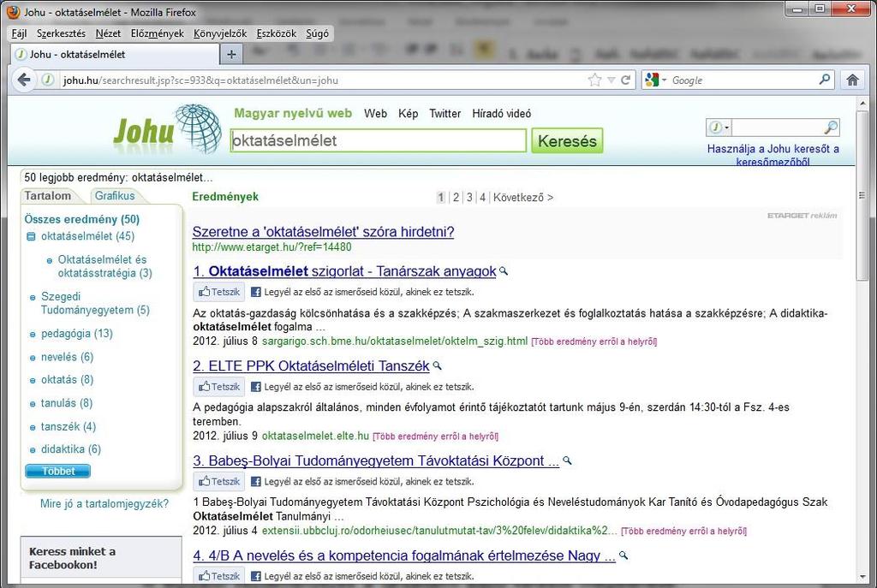Screen dimensions: 877x588
Task: Expand the nevelés (6) category
Action: coord(33,359)
